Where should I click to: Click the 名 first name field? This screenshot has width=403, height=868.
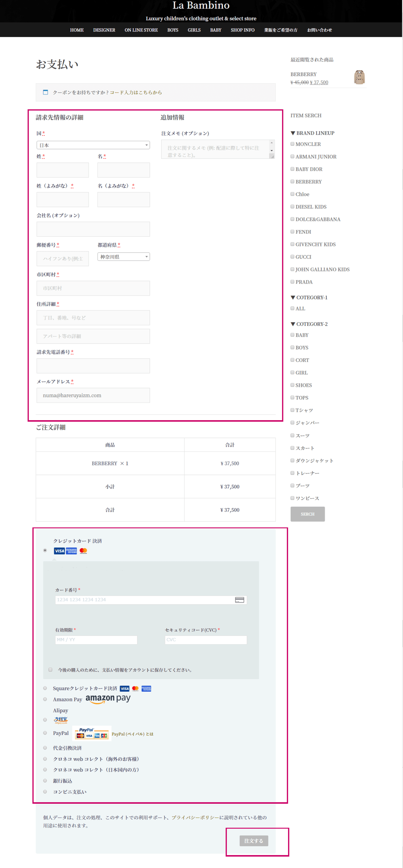click(123, 170)
